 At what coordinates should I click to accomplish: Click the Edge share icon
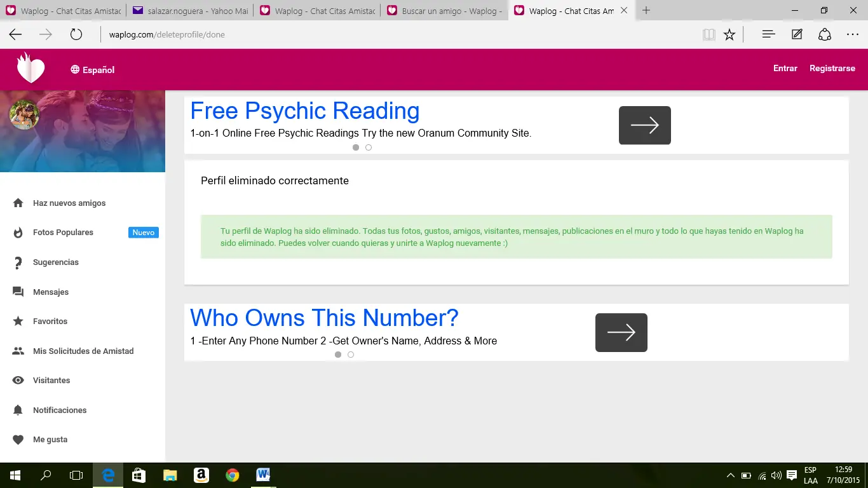(825, 35)
